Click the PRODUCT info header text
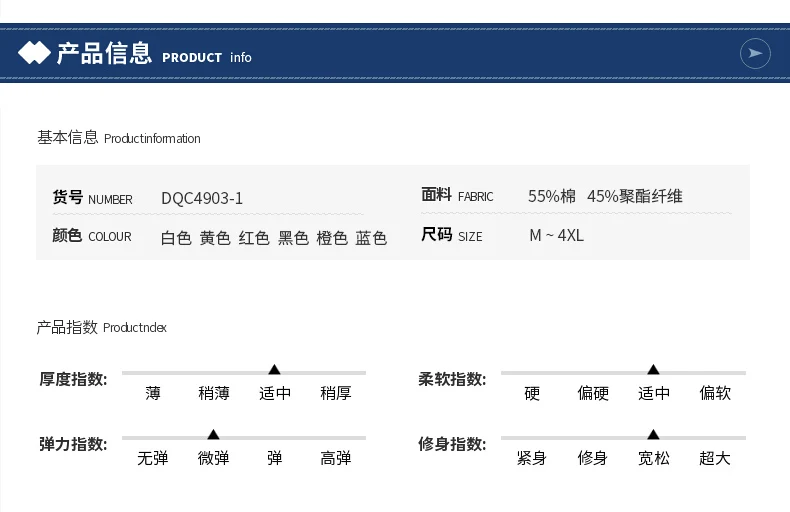 pyautogui.click(x=207, y=57)
